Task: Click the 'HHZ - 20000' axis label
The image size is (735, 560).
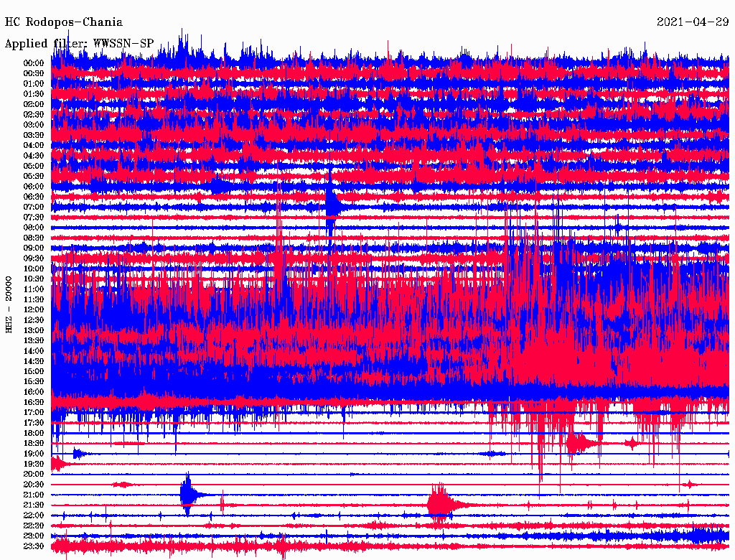Action: coord(9,305)
